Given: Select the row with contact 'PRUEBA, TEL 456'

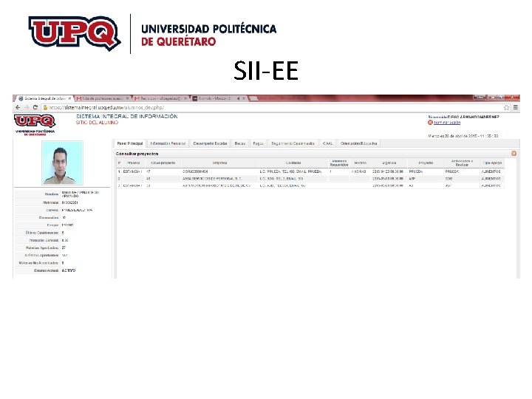Looking at the screenshot, I should click(310, 171).
